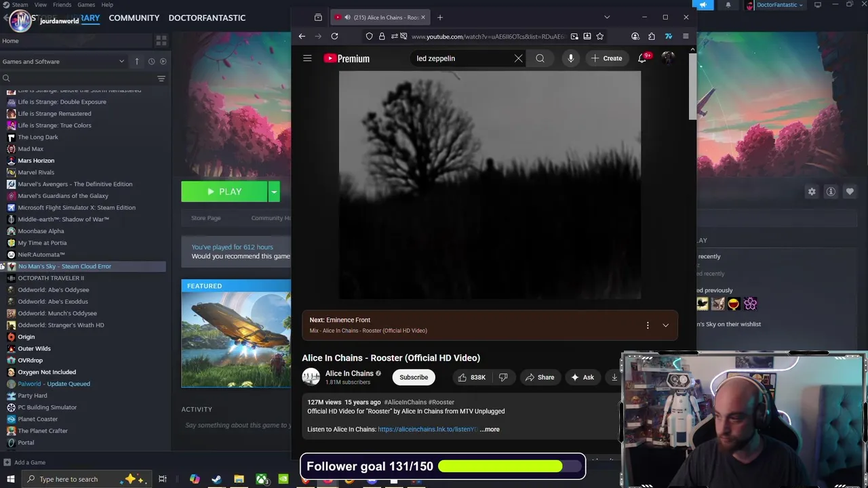Open playlist options three-dot menu

pyautogui.click(x=648, y=325)
